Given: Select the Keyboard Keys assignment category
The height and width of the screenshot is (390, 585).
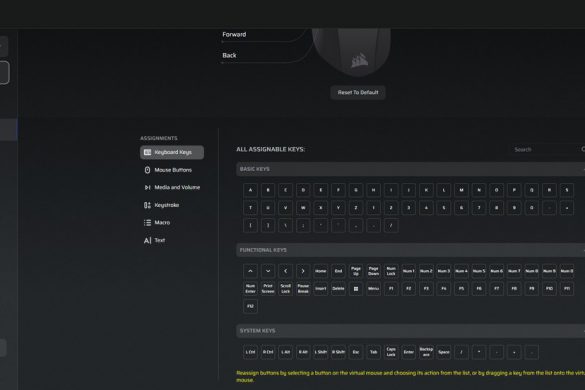Looking at the screenshot, I should (172, 152).
